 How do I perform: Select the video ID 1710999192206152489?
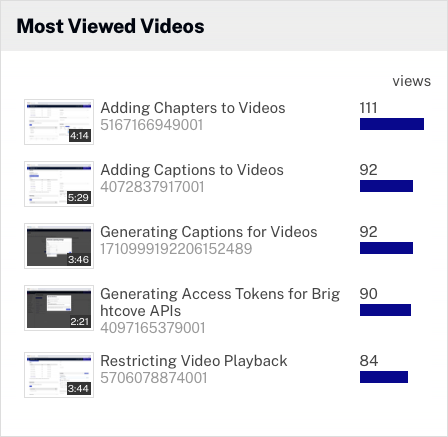[x=176, y=249]
